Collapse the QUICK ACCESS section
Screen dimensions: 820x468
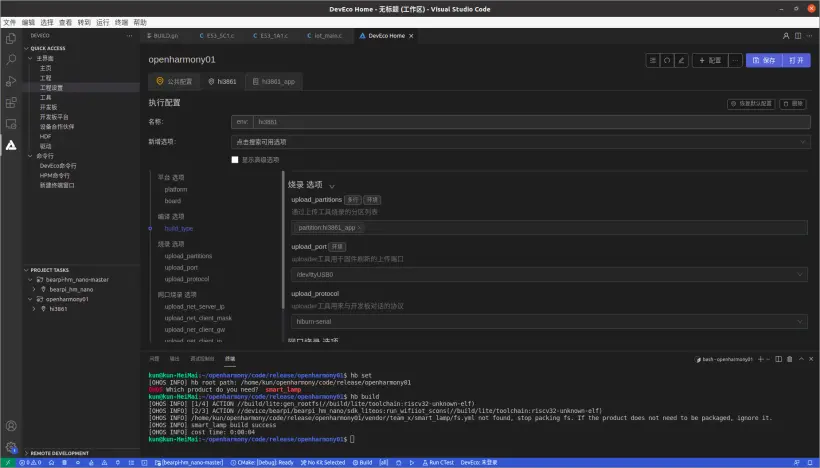[26, 48]
